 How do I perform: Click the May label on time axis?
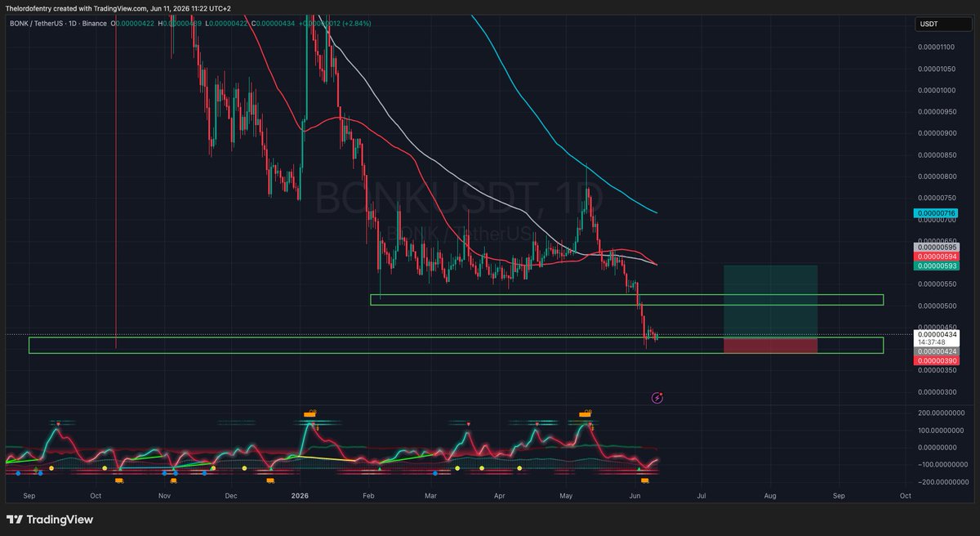(568, 496)
